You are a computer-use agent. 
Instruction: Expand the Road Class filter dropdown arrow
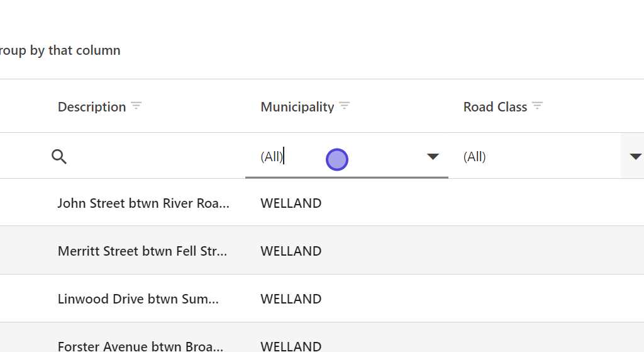(x=635, y=157)
